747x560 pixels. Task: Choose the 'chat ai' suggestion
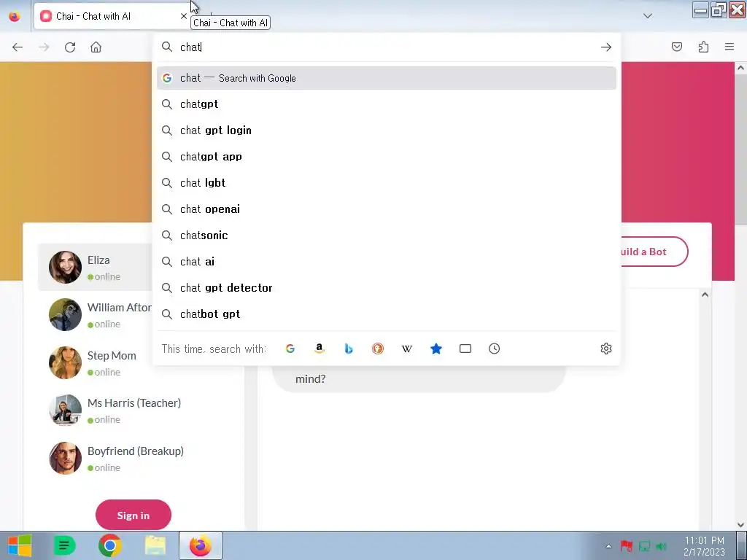387,262
